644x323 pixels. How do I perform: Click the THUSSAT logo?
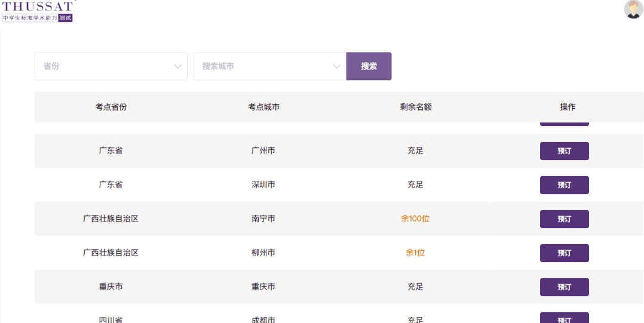coord(37,11)
